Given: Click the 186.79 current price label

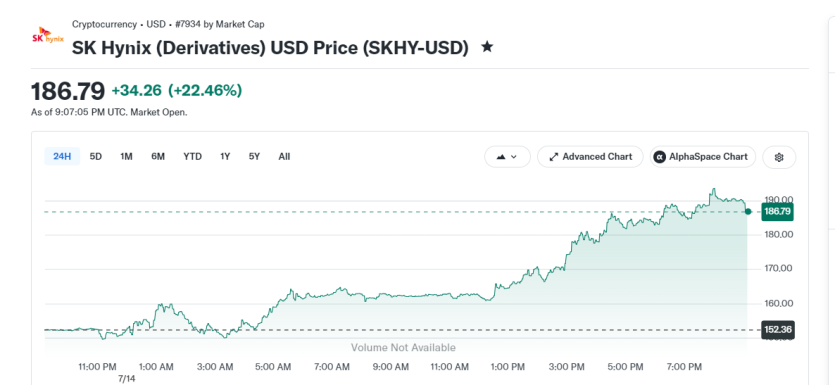Looking at the screenshot, I should (777, 211).
